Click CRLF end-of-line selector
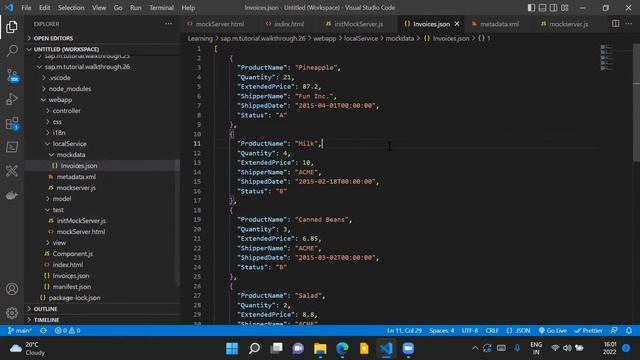This screenshot has height=360, width=640. coord(492,330)
